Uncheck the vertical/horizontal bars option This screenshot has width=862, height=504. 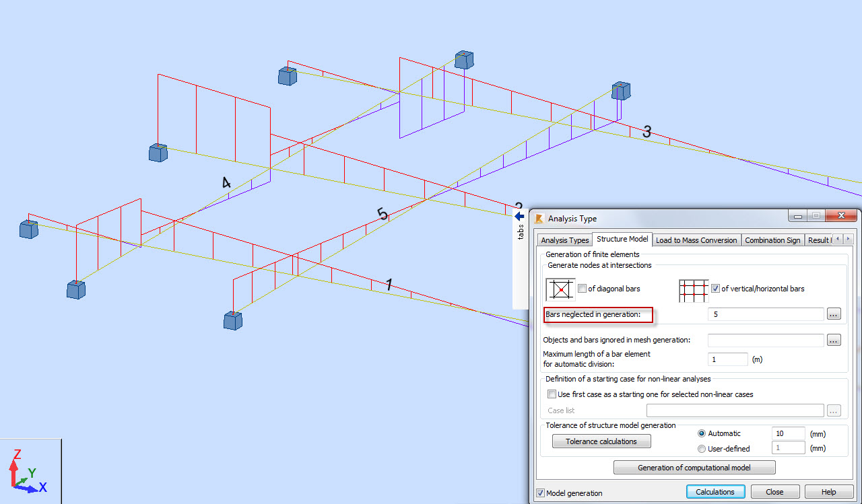[x=715, y=289]
